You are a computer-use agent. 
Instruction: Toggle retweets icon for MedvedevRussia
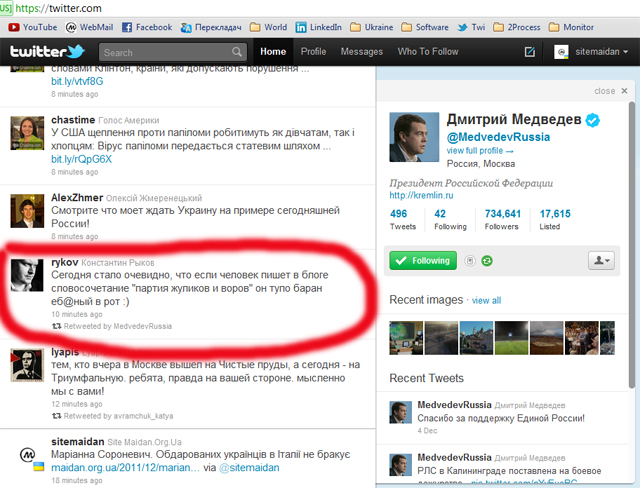click(486, 260)
